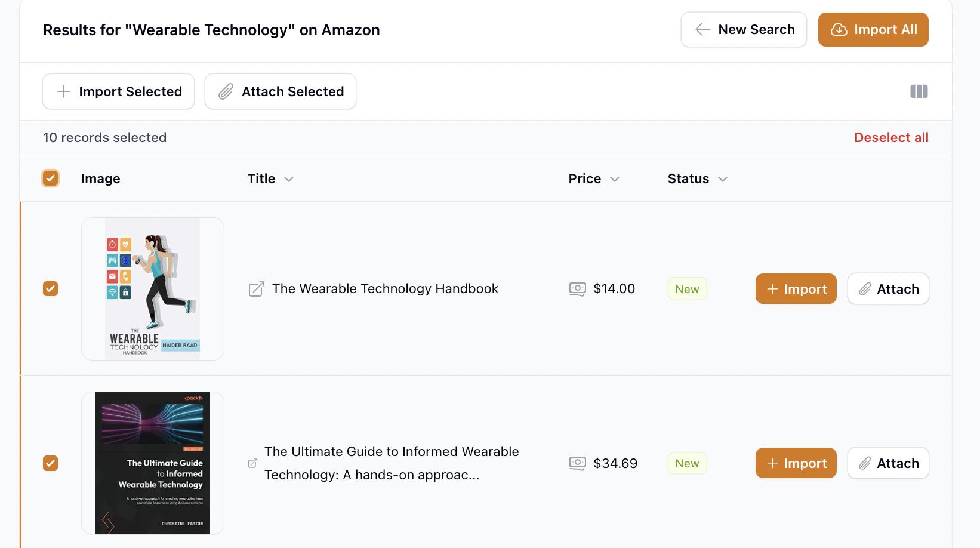Open external link for Wearable Technology Handbook
The width and height of the screenshot is (980, 548).
coord(256,290)
